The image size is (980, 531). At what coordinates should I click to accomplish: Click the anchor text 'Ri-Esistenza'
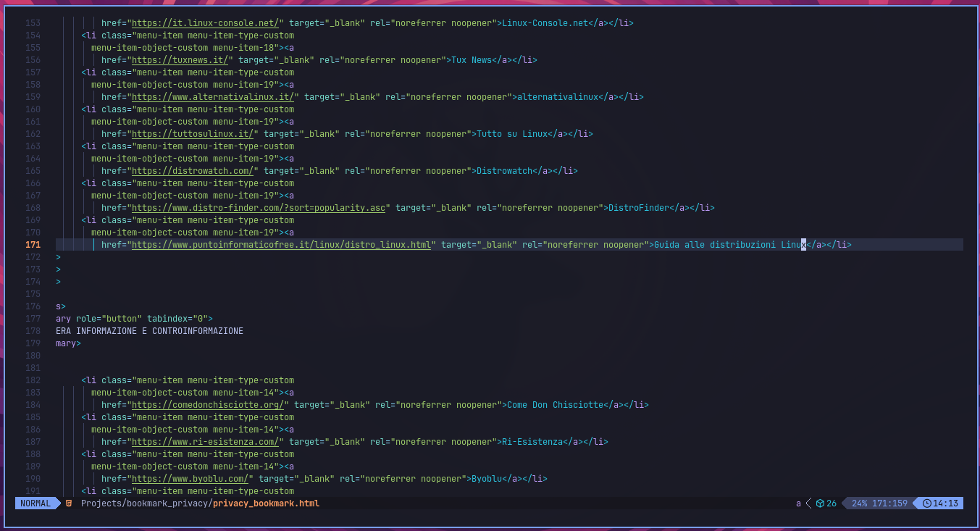[532, 442]
